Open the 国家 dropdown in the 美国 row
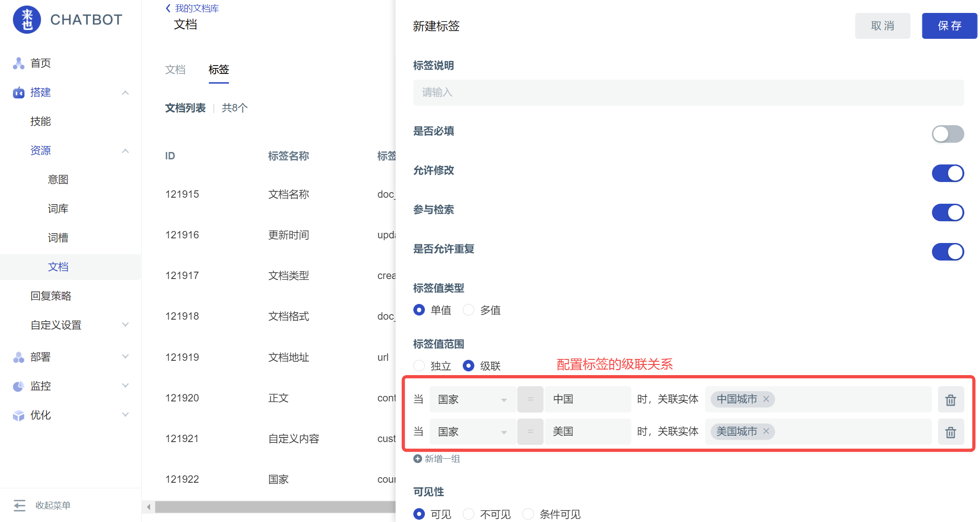Image resolution: width=980 pixels, height=522 pixels. pos(472,432)
